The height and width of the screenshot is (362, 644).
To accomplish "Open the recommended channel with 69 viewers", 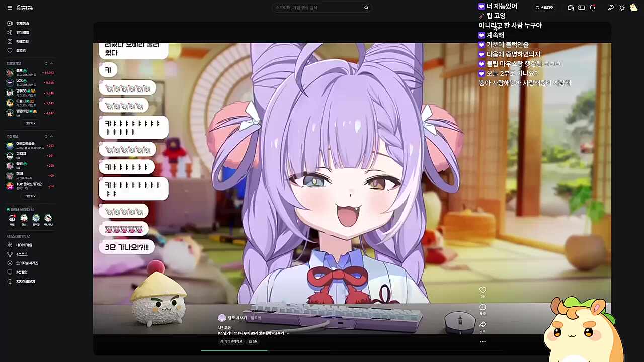I will 30,175.
